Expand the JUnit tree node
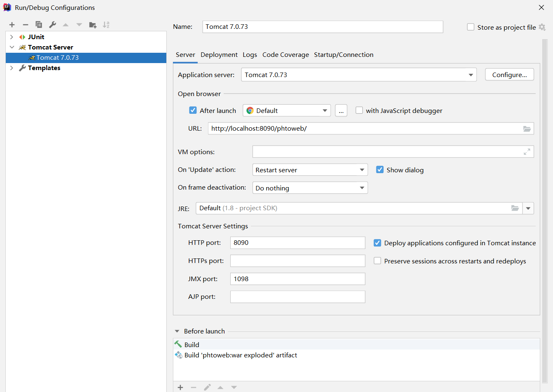This screenshot has width=553, height=392. (12, 37)
